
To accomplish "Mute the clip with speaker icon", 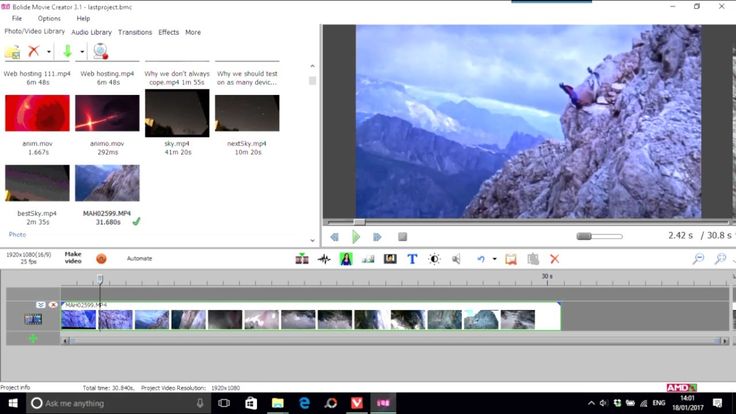I will (x=456, y=259).
